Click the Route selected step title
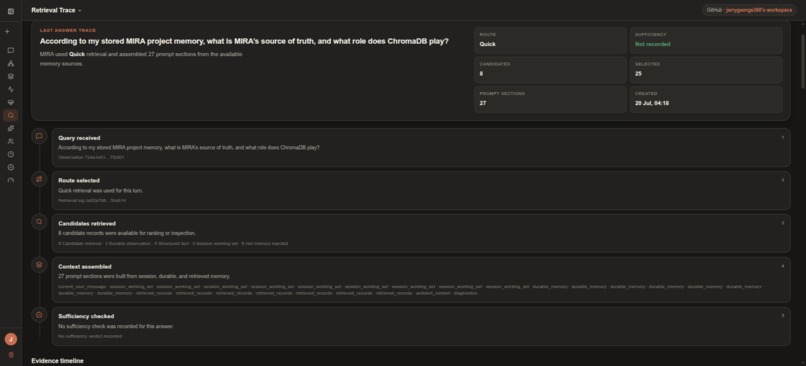The height and width of the screenshot is (366, 806). click(79, 180)
